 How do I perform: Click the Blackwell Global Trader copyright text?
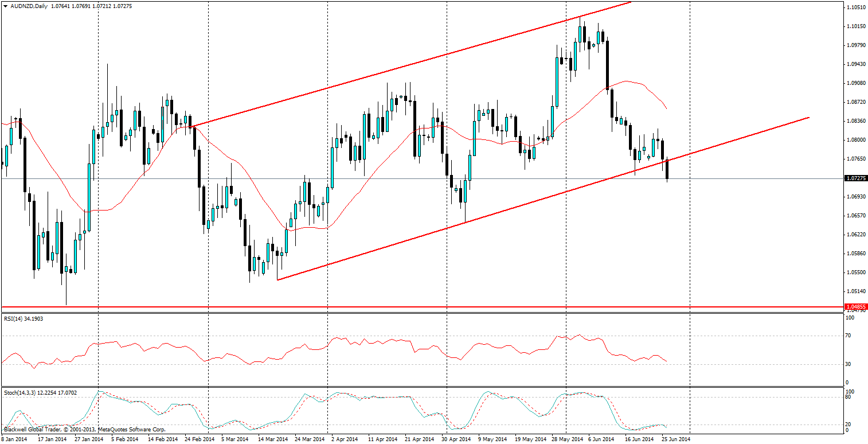click(x=85, y=429)
